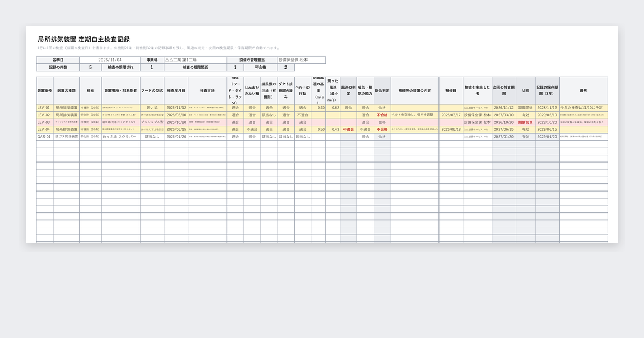
Task: Click the 囲い式 hood type cell
Action: 152,108
